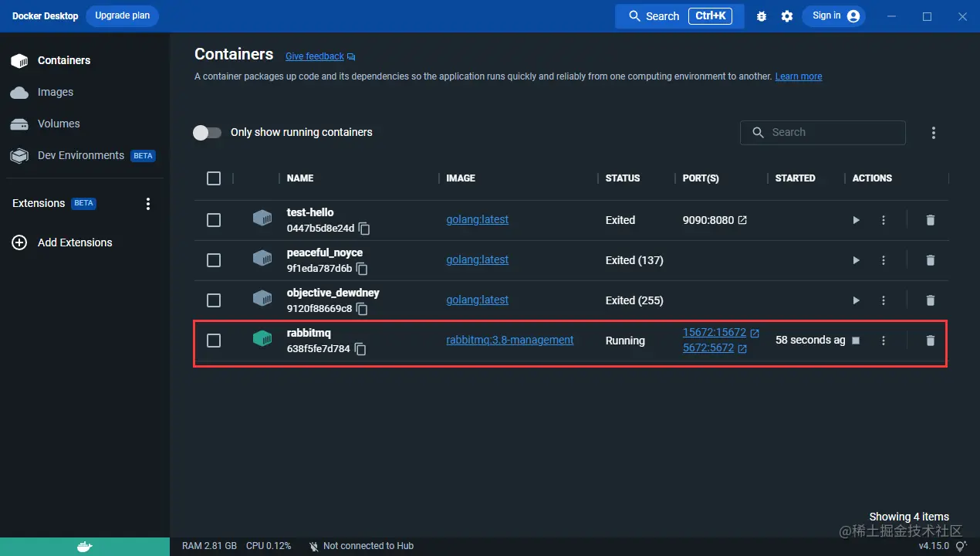Image resolution: width=980 pixels, height=556 pixels.
Task: Open the update lightbulb icon near version
Action: (961, 546)
